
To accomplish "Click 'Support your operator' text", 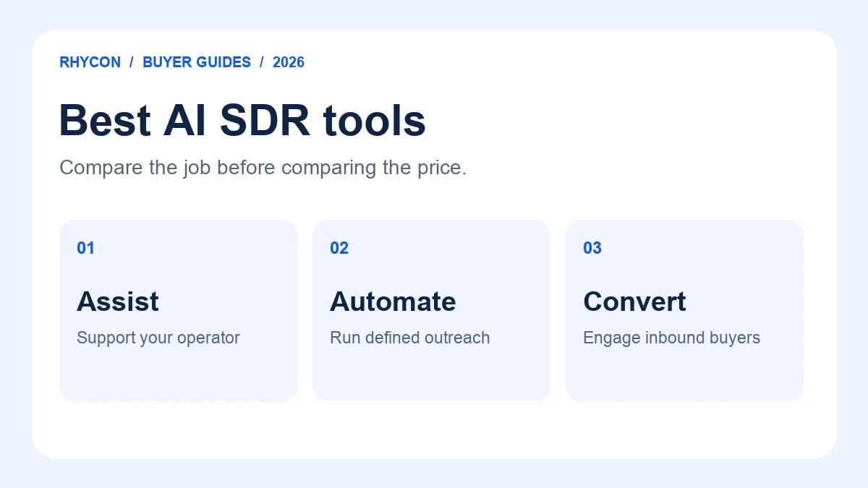I will tap(158, 338).
